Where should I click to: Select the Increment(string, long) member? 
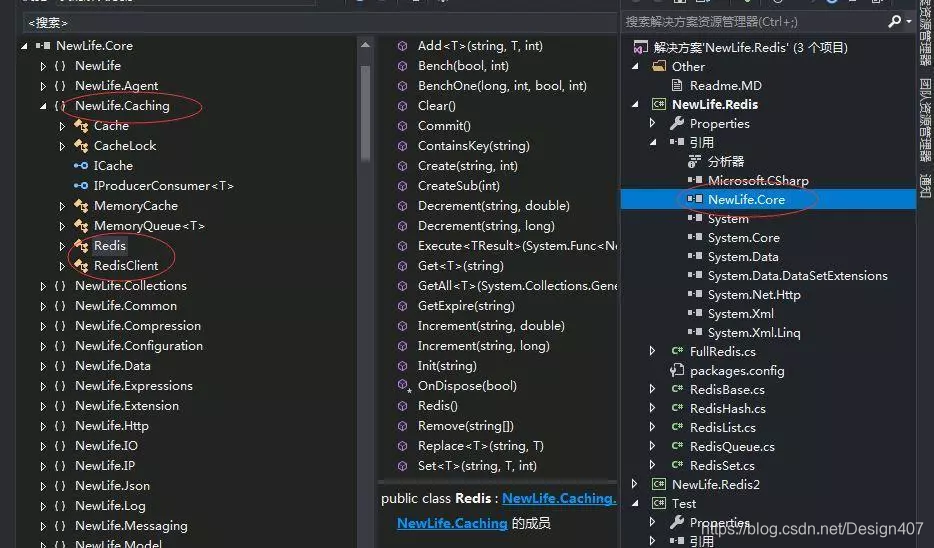click(x=483, y=346)
